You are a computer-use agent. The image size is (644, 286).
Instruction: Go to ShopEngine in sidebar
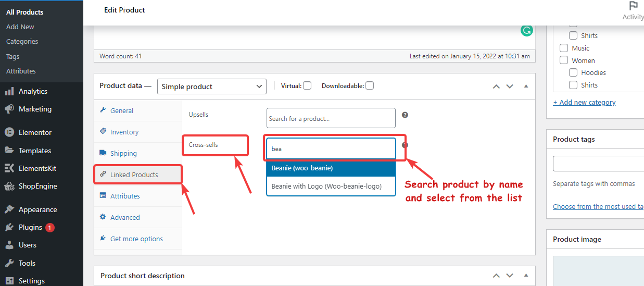(37, 186)
